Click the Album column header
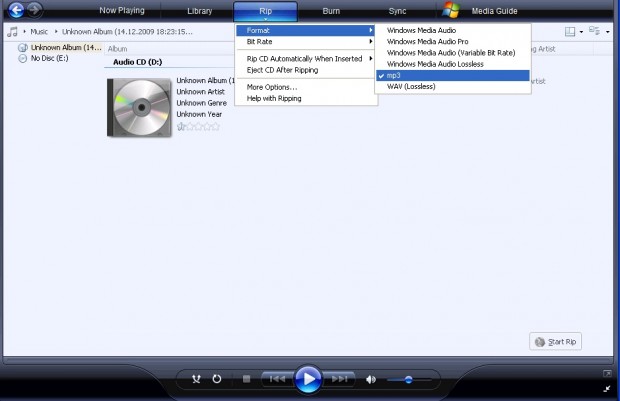This screenshot has height=401, width=620. pos(117,49)
